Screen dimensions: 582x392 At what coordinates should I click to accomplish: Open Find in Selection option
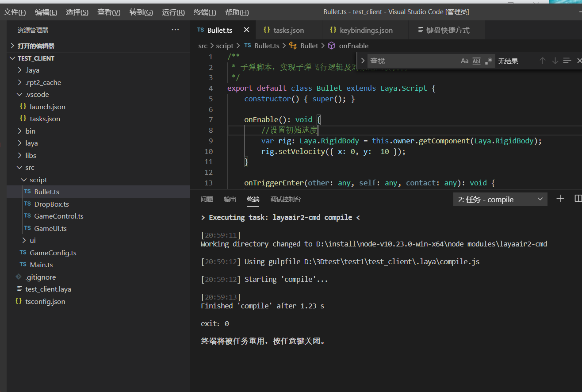(x=567, y=61)
